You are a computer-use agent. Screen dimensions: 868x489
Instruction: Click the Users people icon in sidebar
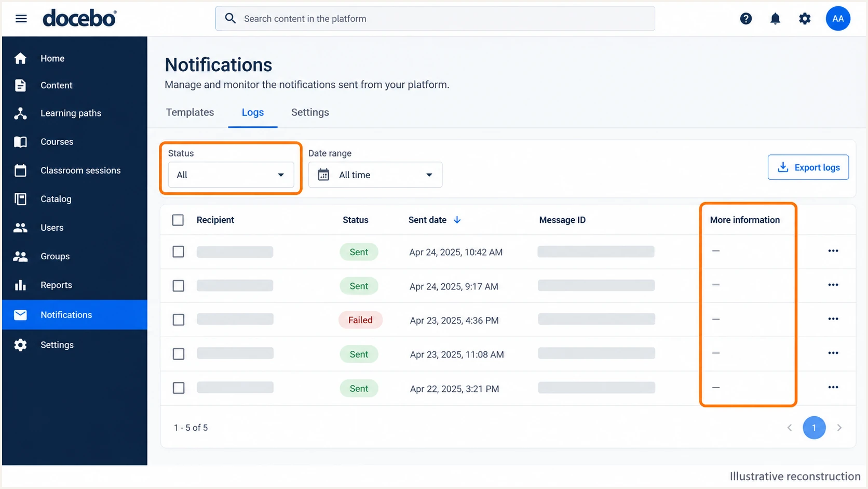pyautogui.click(x=20, y=228)
